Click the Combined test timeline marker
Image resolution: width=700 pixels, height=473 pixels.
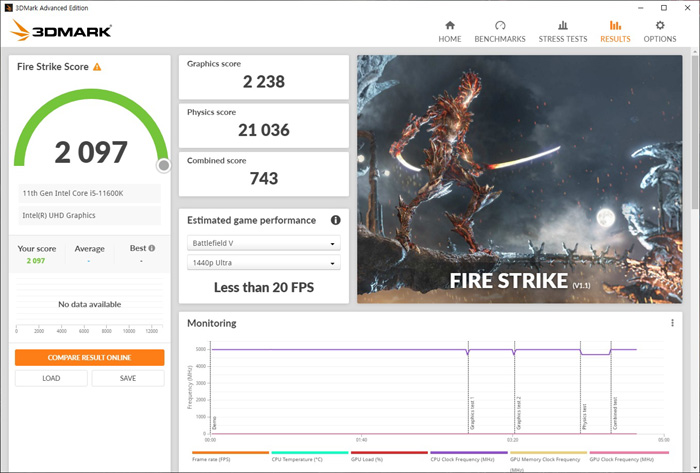pos(615,413)
